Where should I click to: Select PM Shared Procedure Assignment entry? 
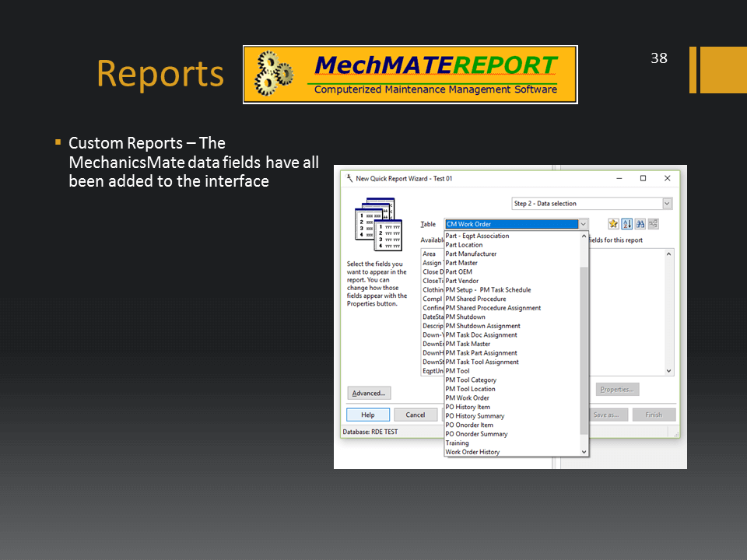coord(512,308)
